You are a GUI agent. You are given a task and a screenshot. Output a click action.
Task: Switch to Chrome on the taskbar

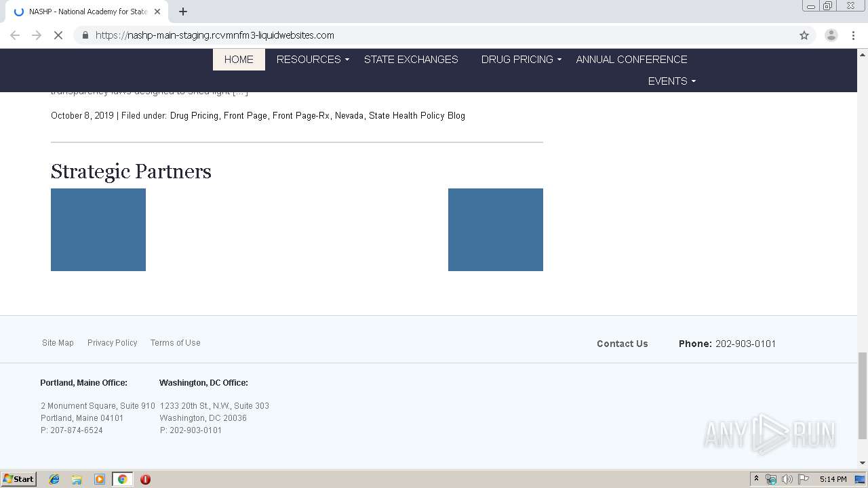click(122, 479)
